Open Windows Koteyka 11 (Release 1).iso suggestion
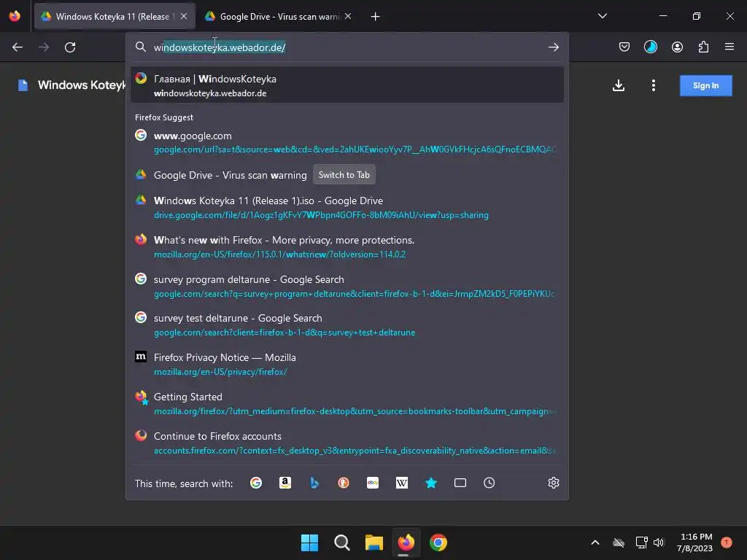This screenshot has height=560, width=747. (347, 208)
